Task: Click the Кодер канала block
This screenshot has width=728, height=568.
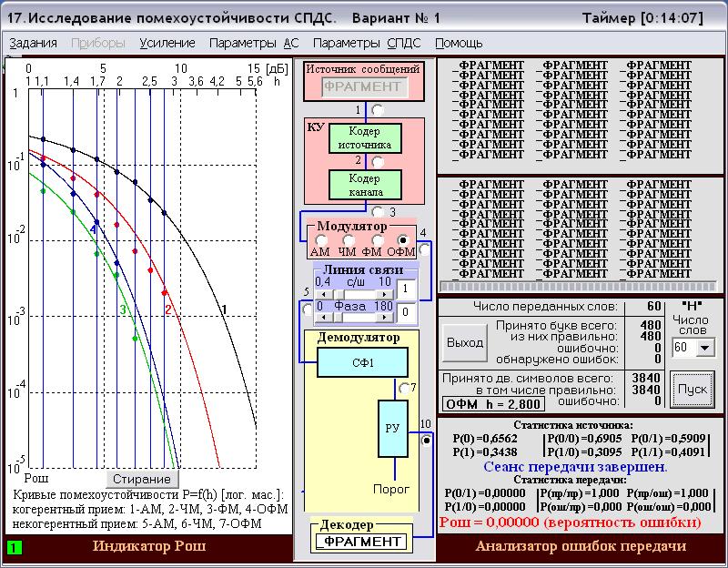Action: point(365,185)
